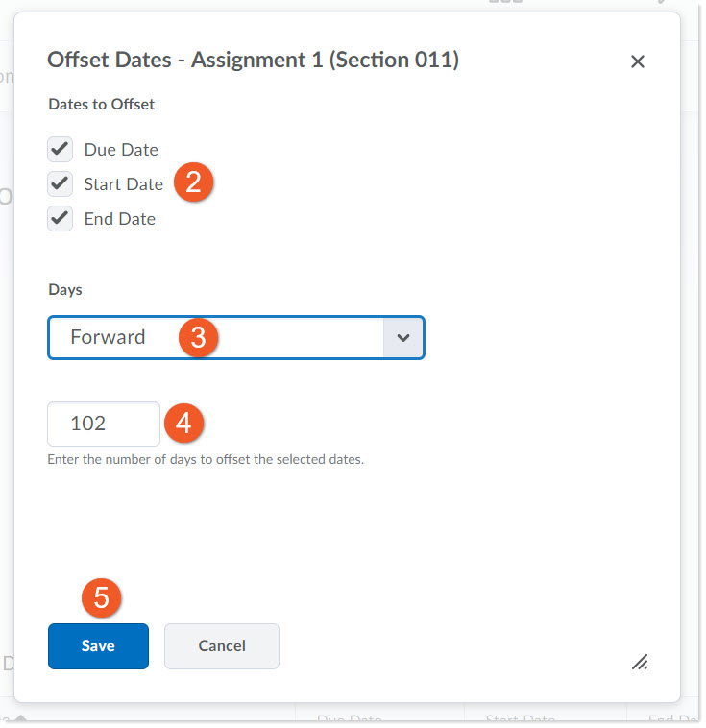The image size is (706, 728).
Task: Click the dropdown chevron arrow
Action: pos(403,338)
